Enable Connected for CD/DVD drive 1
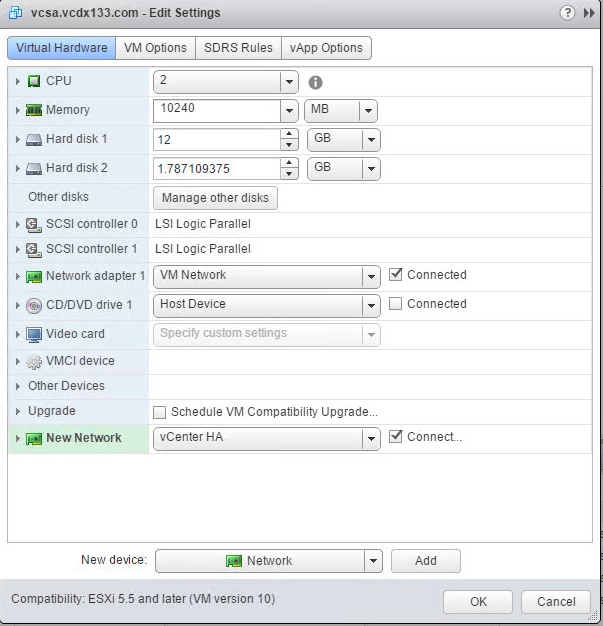603x626 pixels. click(396, 304)
